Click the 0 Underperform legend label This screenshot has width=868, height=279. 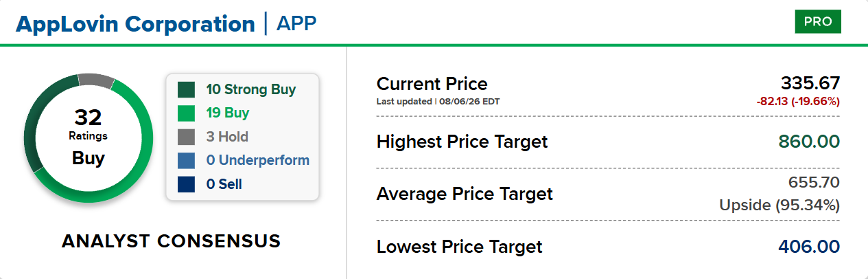(258, 161)
